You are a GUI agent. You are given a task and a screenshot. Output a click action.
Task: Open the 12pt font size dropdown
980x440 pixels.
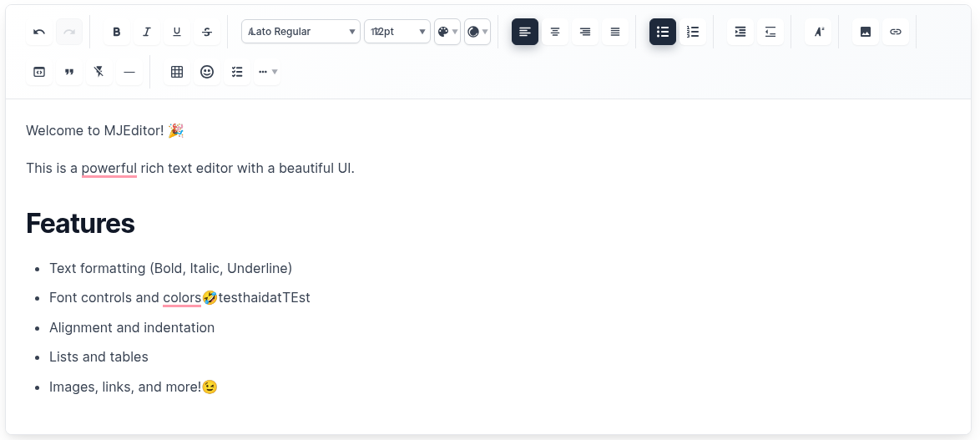(397, 32)
